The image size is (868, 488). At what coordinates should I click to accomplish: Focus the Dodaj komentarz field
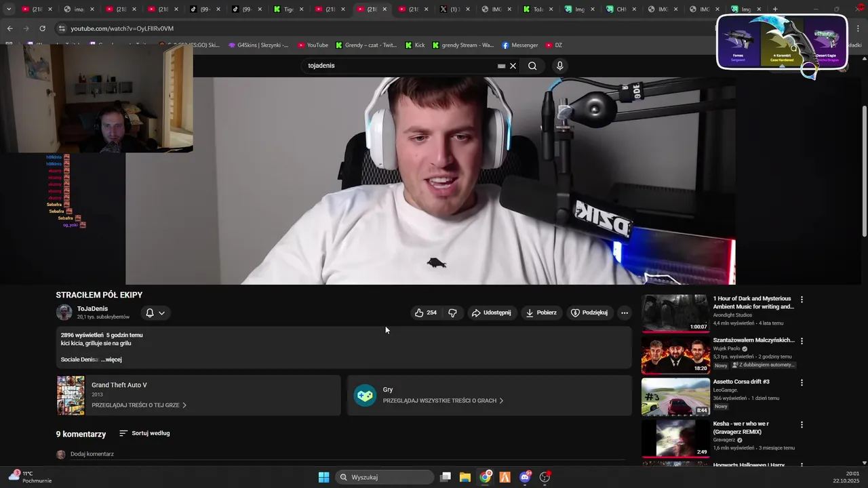(x=347, y=454)
